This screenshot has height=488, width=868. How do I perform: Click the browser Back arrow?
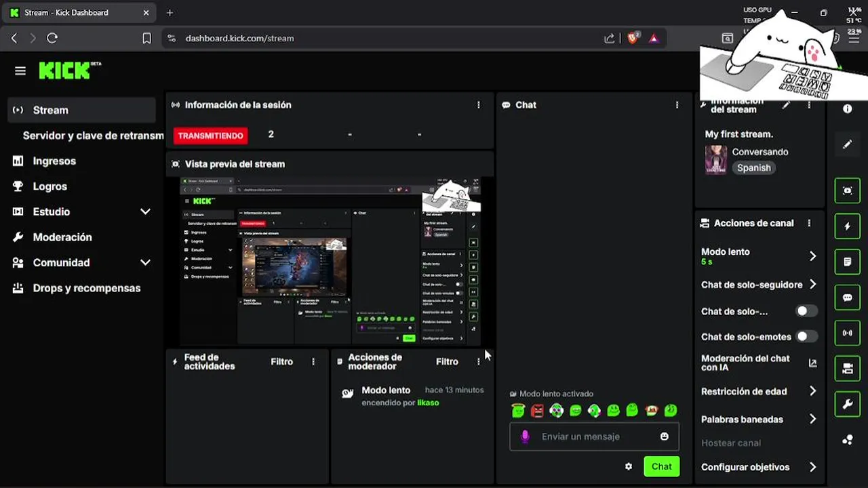click(14, 39)
